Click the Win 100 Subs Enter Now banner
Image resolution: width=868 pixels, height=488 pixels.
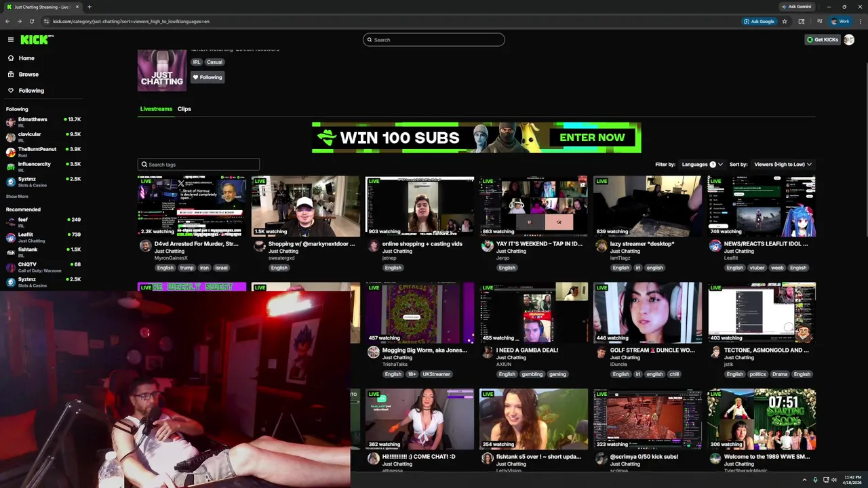476,138
